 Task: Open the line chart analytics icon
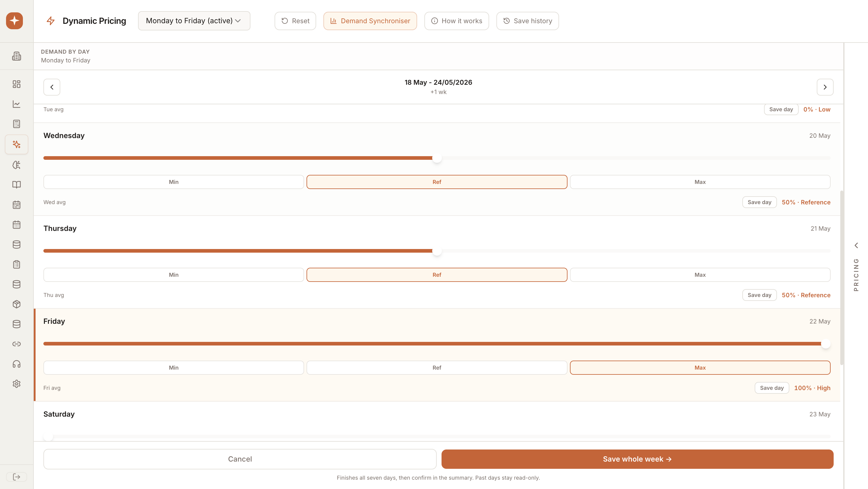pyautogui.click(x=17, y=104)
